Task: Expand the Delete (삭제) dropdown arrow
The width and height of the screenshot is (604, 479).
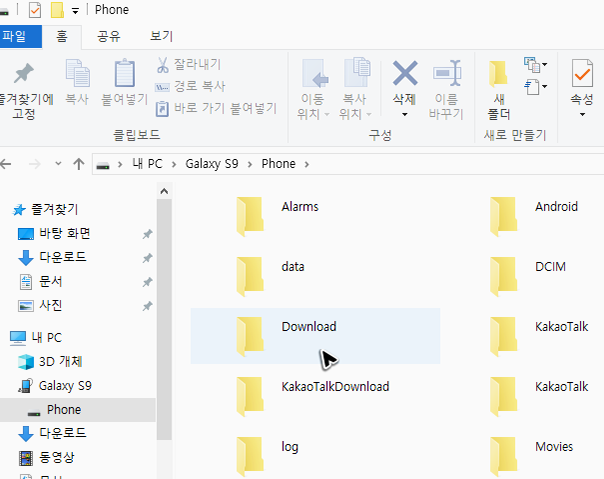Action: click(404, 114)
